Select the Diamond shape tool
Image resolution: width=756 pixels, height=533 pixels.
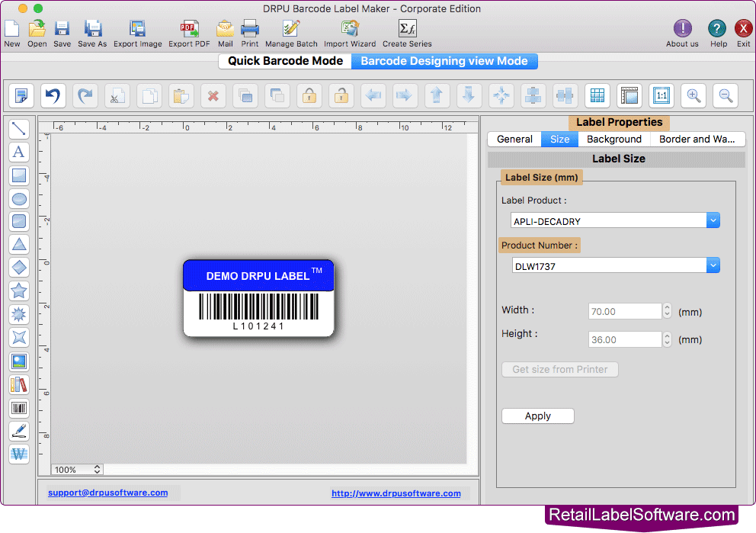point(19,268)
